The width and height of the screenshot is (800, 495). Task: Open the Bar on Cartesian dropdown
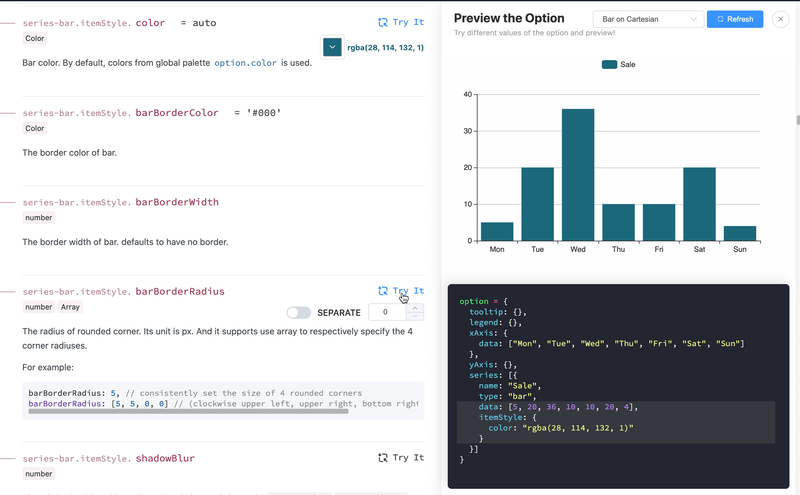648,19
